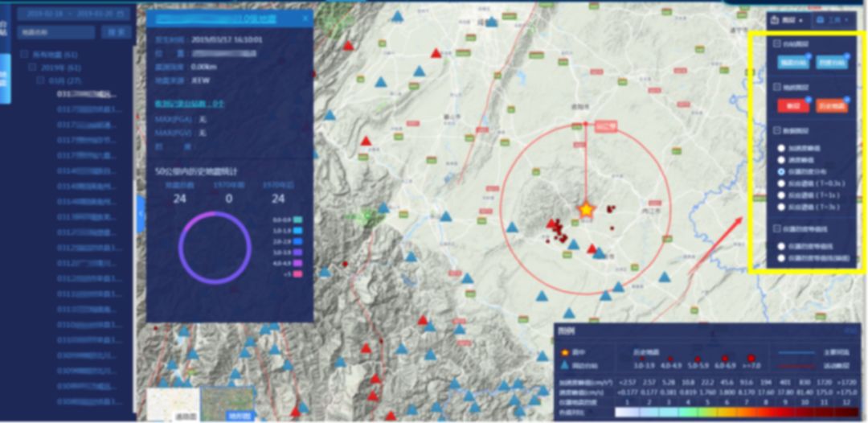Open the date range picker
868x423 pixels.
pyautogui.click(x=74, y=14)
